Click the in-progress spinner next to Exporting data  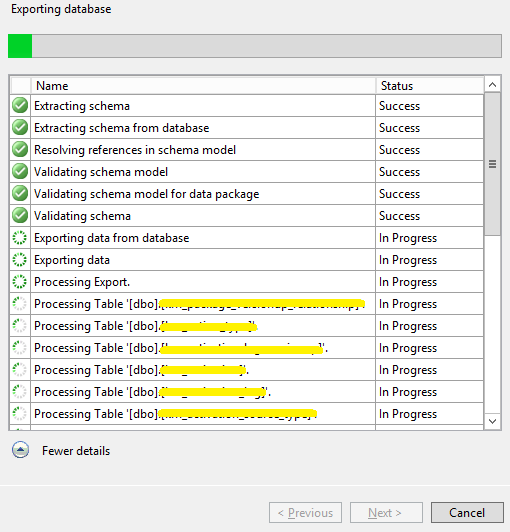(20, 260)
